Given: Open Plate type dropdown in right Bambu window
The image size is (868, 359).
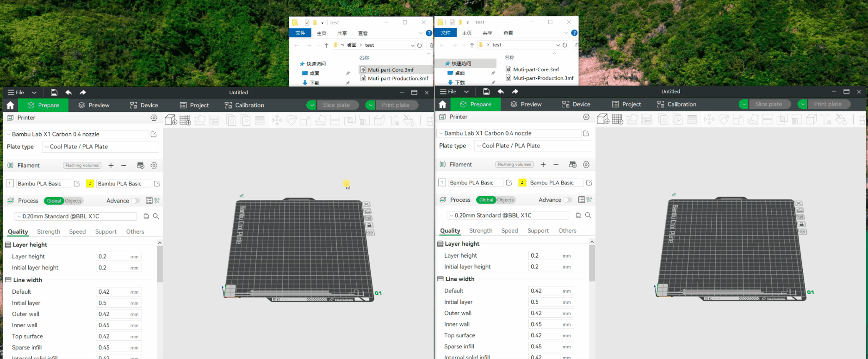Looking at the screenshot, I should (533, 146).
